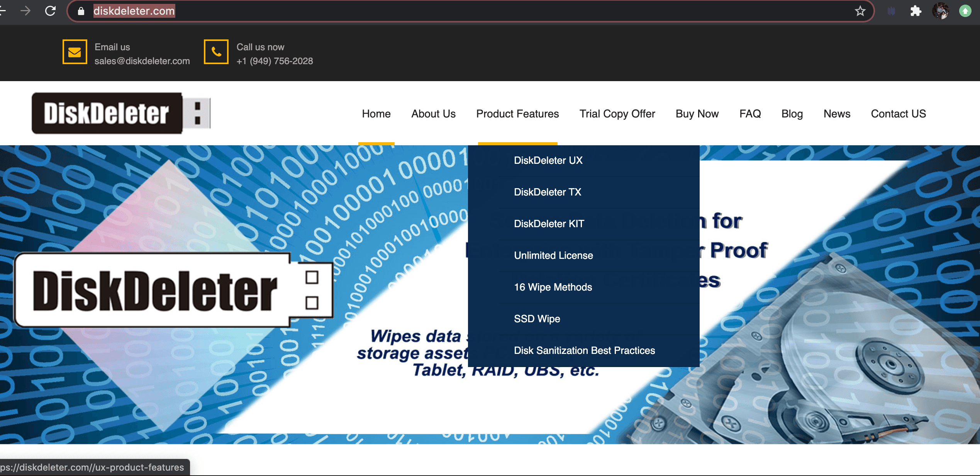Choose 16 Wipe Methods menu entry
Screen dimensions: 980x476
pyautogui.click(x=553, y=287)
